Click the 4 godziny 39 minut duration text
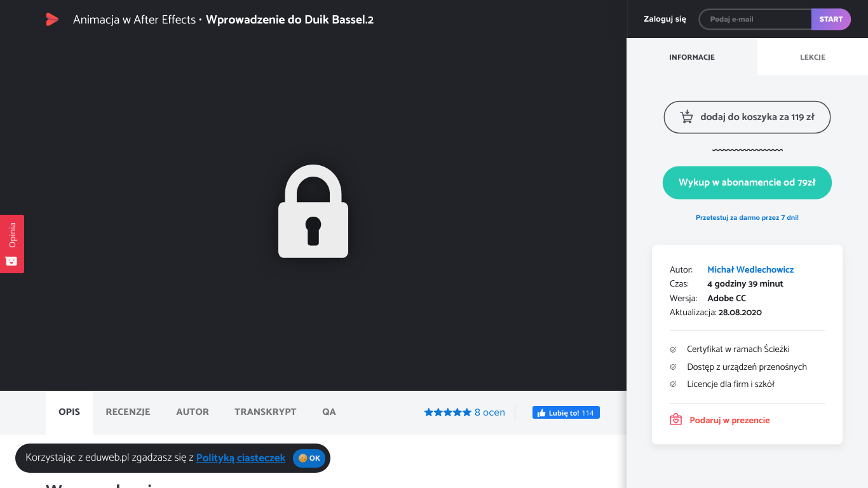The height and width of the screenshot is (488, 868). point(745,284)
